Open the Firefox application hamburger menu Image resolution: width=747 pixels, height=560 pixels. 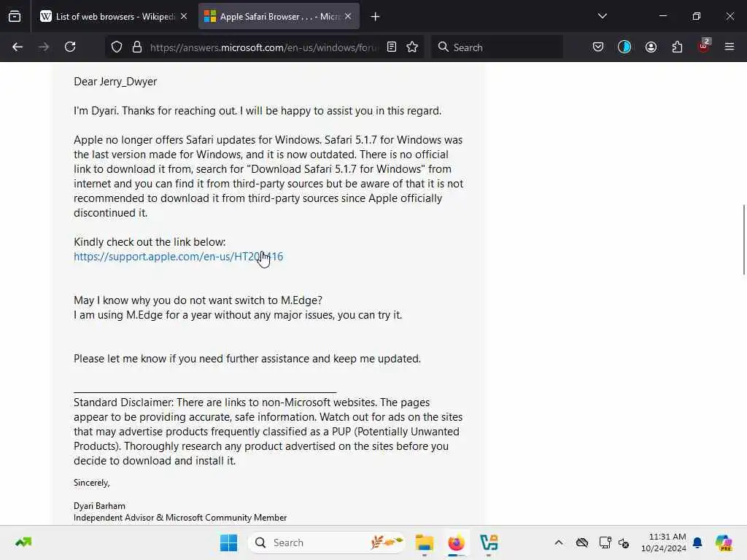[729, 47]
